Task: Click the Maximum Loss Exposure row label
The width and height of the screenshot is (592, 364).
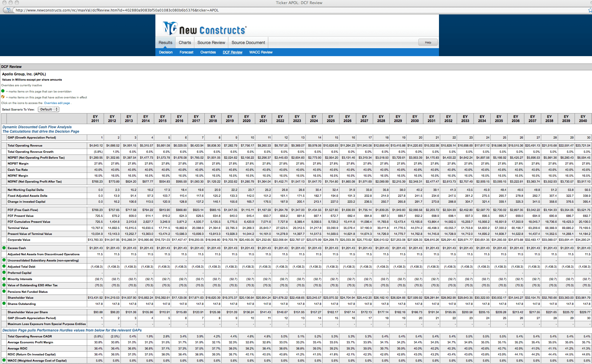Action: point(47,324)
